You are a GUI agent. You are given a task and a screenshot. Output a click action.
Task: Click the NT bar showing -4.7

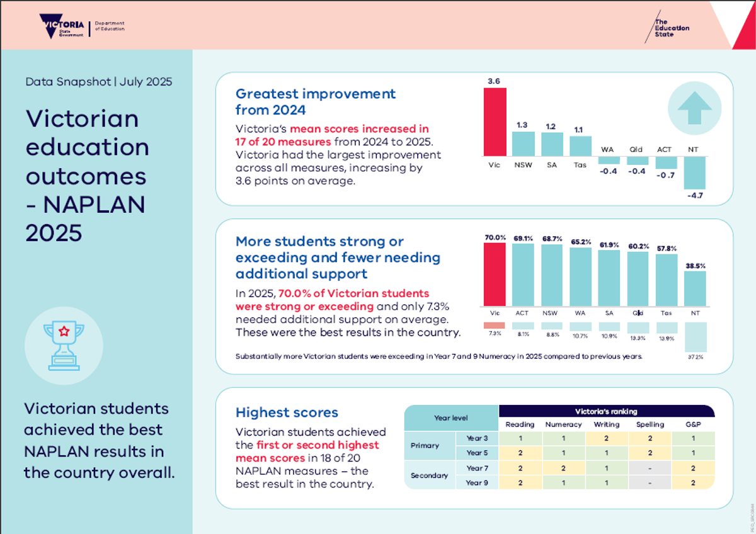[696, 173]
